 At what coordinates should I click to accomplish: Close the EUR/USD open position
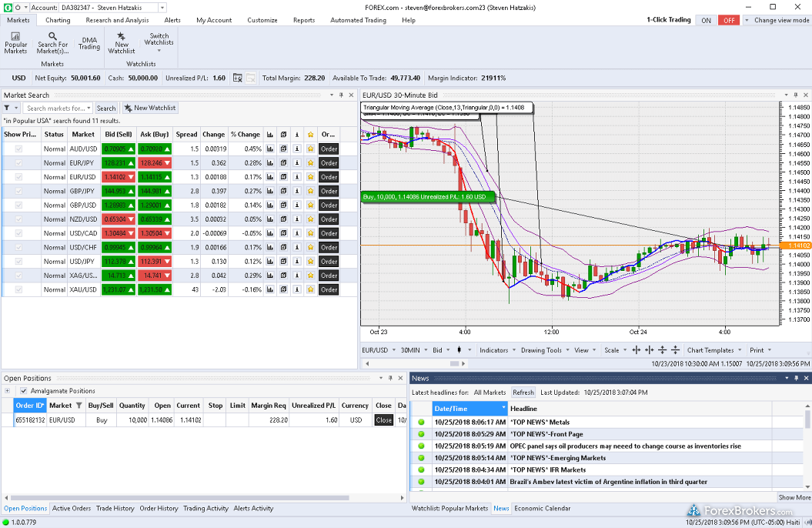click(384, 419)
